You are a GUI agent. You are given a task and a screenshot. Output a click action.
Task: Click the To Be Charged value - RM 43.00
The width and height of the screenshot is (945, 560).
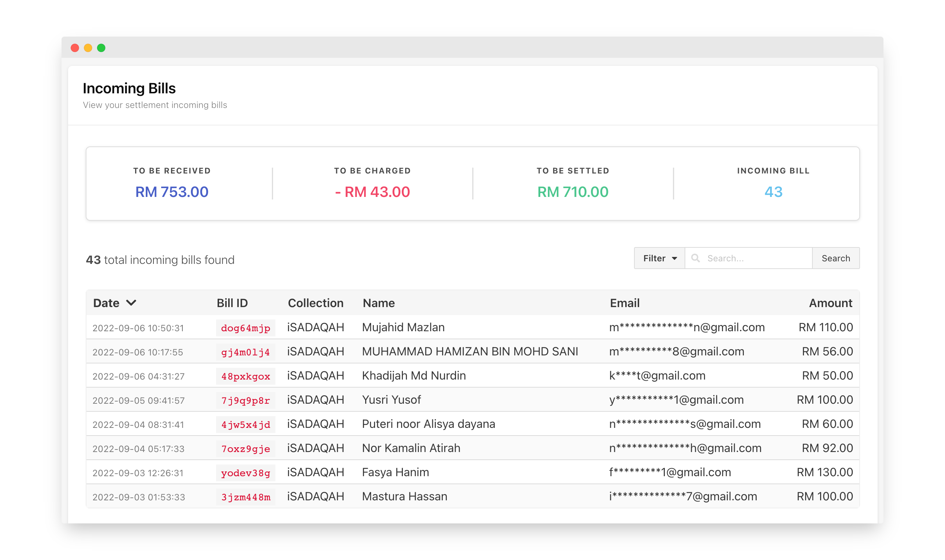pos(372,192)
